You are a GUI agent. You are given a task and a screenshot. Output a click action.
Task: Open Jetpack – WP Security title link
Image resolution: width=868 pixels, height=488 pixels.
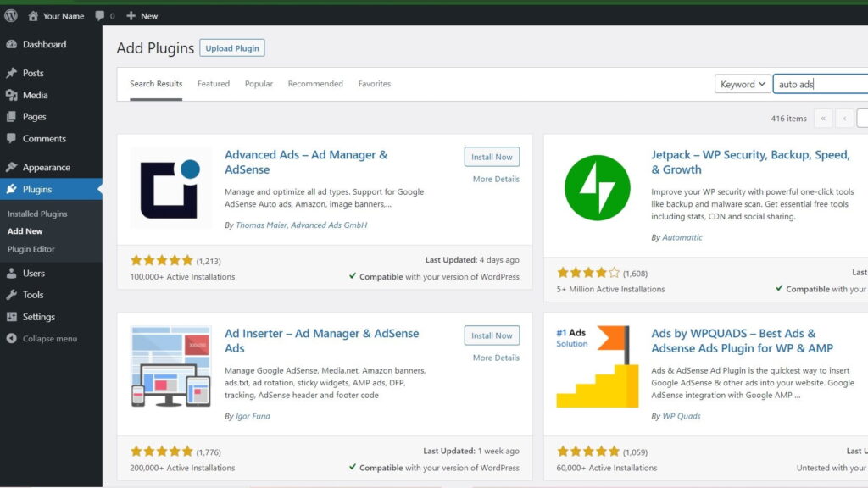click(x=750, y=162)
